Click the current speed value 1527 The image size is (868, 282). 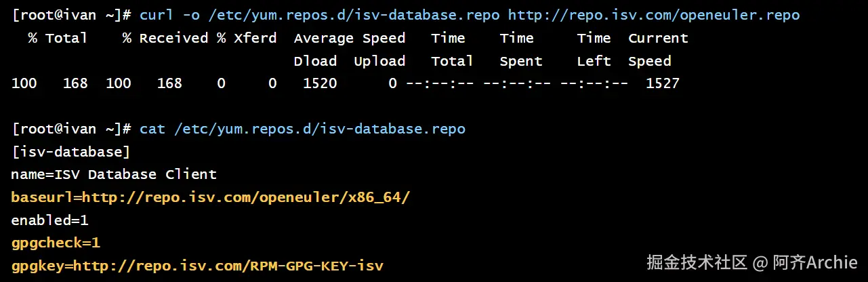click(x=662, y=83)
